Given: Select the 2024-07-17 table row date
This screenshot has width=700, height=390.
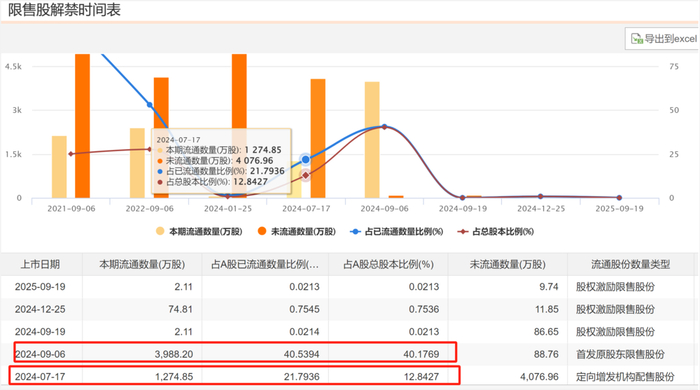Looking at the screenshot, I should point(40,377).
